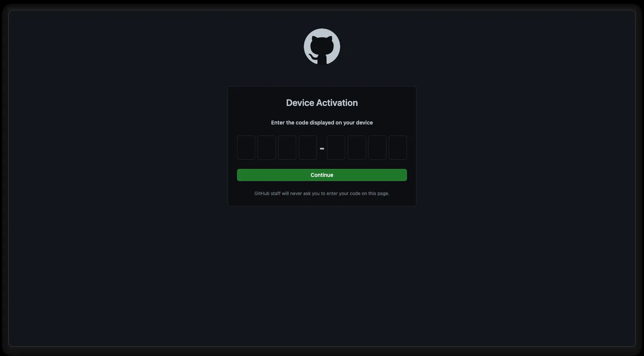This screenshot has height=356, width=644.
Task: Click the word 'Device' in the title
Action: pyautogui.click(x=300, y=103)
